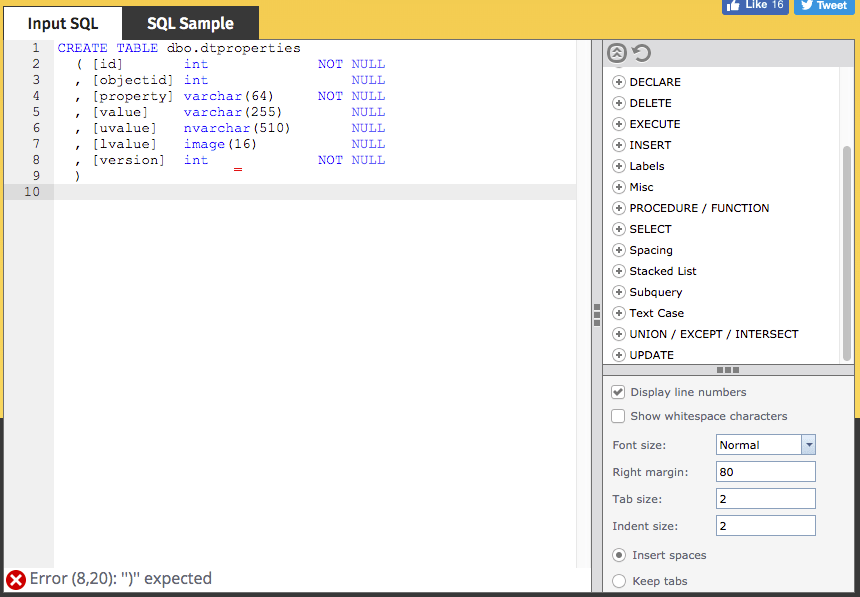This screenshot has width=860, height=597.
Task: Open the SQL Sample tab
Action: (x=190, y=24)
